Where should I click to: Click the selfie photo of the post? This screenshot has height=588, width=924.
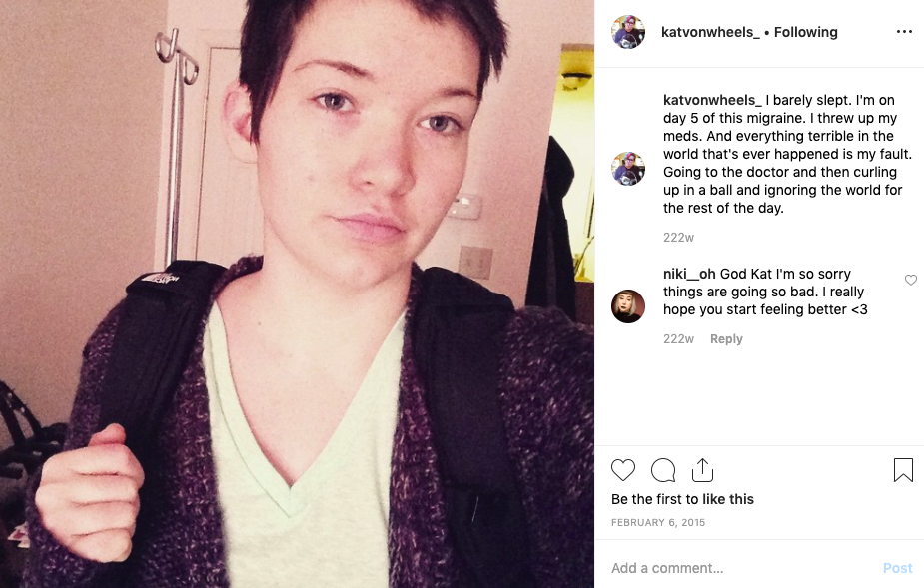(297, 294)
